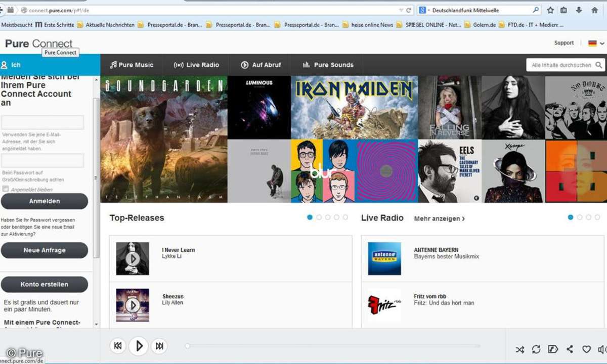This screenshot has width=607, height=364.
Task: Click the Fritz vom rbb station logo
Action: pos(384,305)
